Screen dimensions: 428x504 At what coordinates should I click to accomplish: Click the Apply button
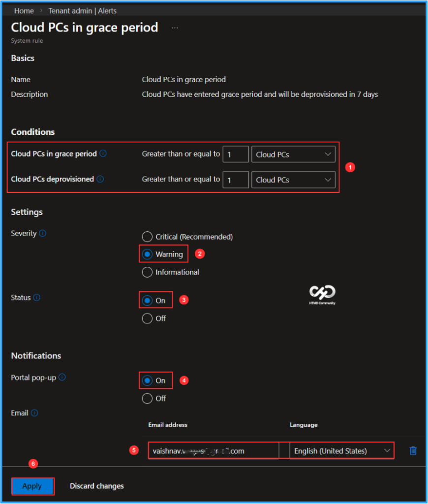point(32,486)
